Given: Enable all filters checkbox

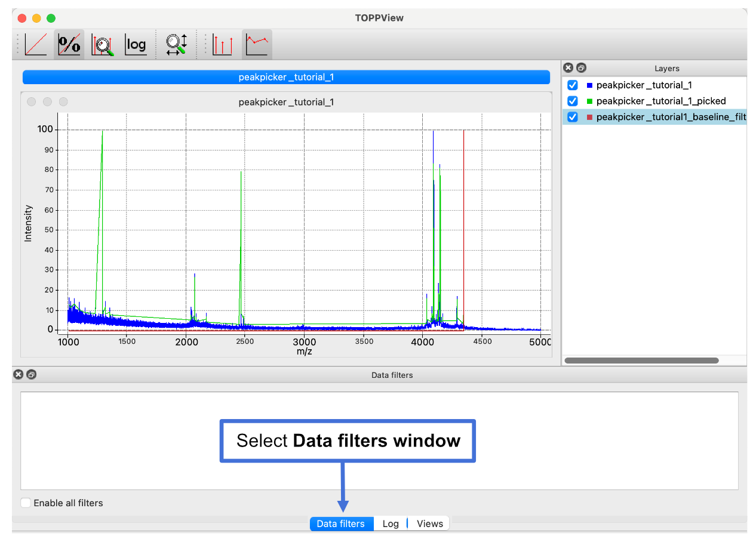Looking at the screenshot, I should click(26, 503).
